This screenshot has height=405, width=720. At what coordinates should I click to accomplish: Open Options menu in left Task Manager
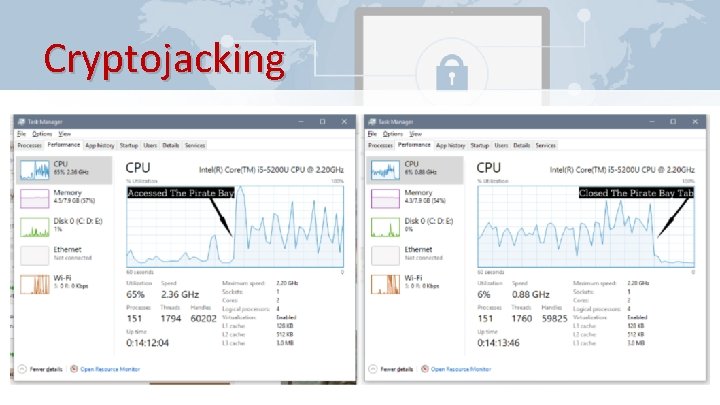[x=42, y=134]
